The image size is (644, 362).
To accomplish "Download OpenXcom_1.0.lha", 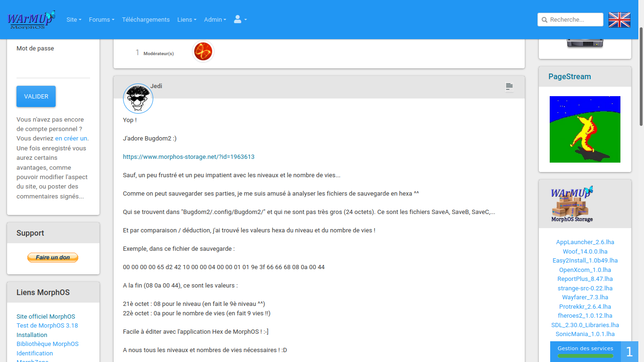I will click(585, 270).
